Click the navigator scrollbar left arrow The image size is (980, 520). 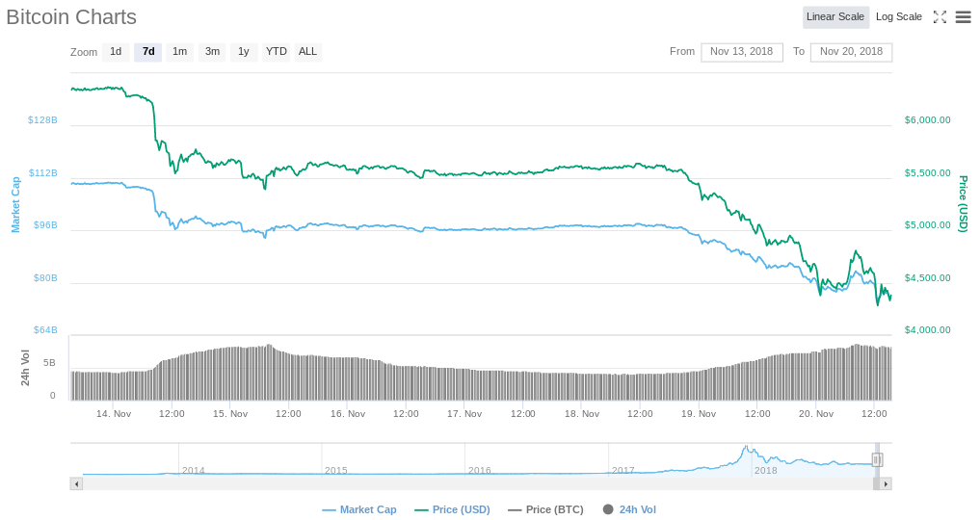(76, 483)
